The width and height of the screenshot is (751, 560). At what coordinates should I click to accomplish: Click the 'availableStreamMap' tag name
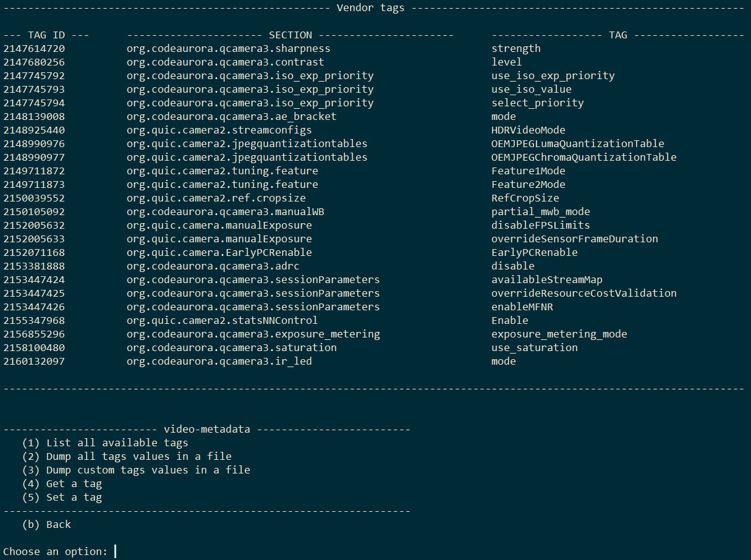pos(547,279)
